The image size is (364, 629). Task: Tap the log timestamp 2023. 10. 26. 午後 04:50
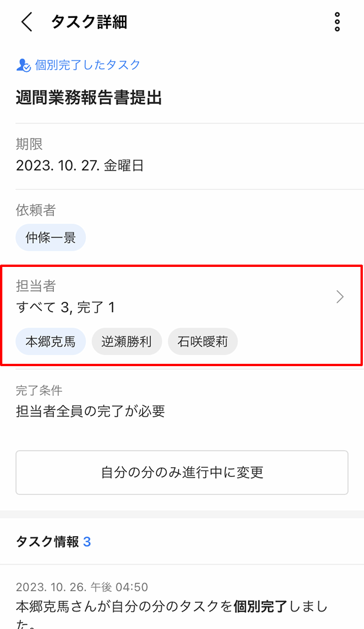click(82, 587)
